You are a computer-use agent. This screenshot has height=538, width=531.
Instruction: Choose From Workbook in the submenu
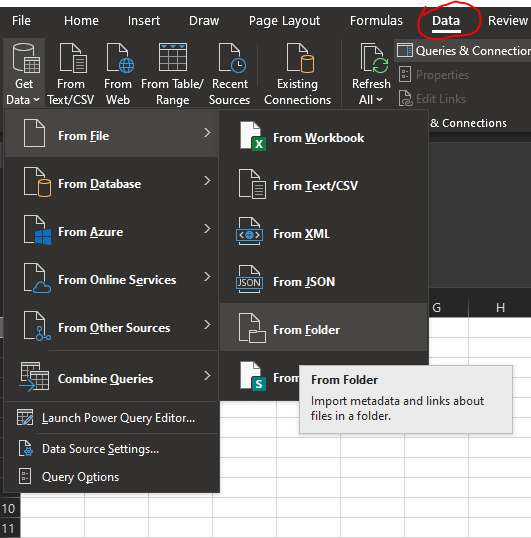tap(324, 138)
